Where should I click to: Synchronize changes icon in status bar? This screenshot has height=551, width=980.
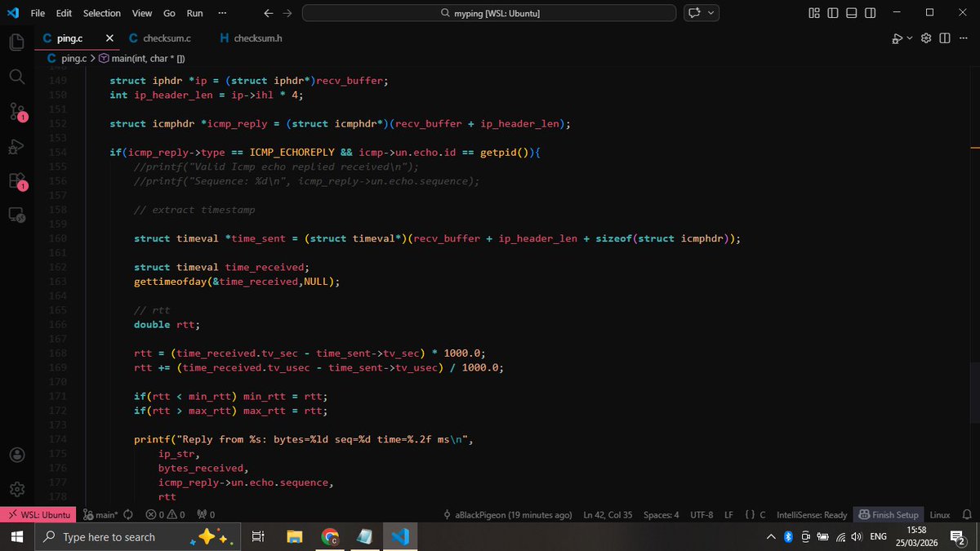[x=128, y=515]
